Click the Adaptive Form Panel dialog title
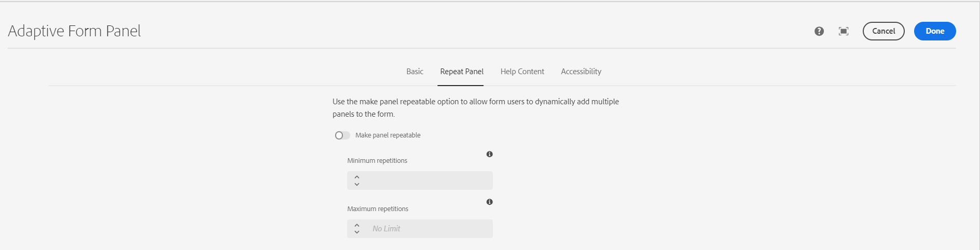980x250 pixels. tap(75, 31)
